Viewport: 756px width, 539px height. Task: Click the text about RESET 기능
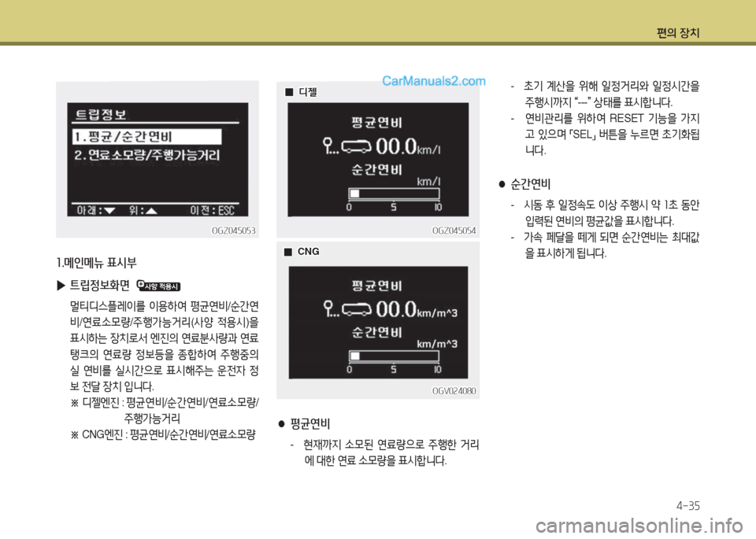(611, 135)
